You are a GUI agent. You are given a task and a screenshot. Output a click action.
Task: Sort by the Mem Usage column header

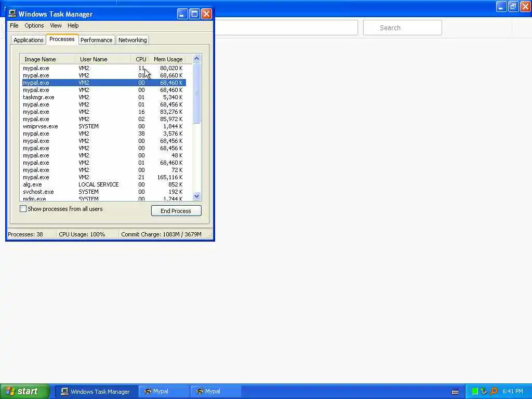tap(168, 59)
